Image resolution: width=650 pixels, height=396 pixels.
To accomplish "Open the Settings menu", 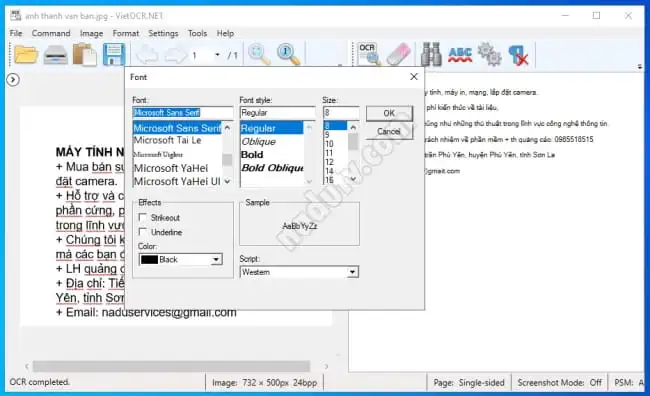I will coord(163,33).
